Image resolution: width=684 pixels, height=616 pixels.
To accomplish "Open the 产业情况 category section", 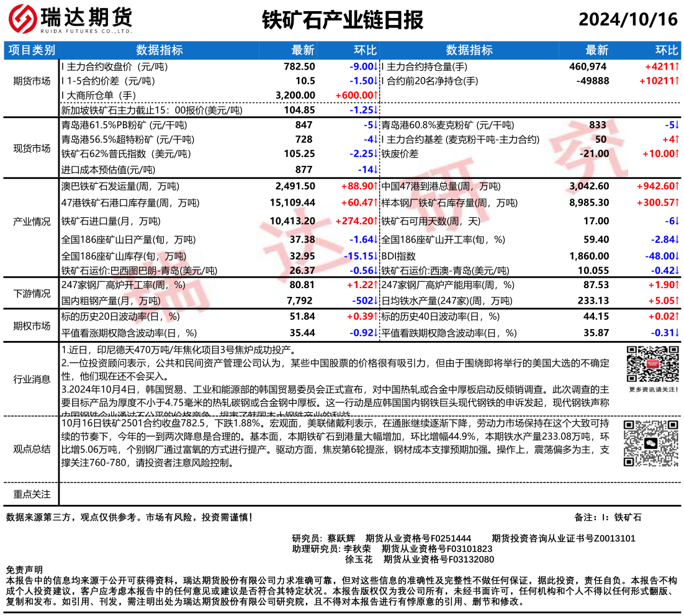I will click(x=32, y=222).
